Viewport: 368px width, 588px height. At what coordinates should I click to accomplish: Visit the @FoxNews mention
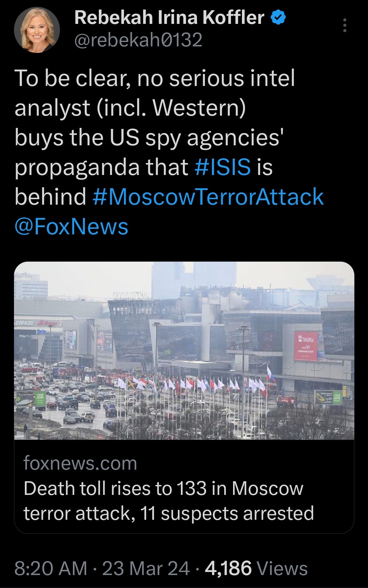coord(71,227)
